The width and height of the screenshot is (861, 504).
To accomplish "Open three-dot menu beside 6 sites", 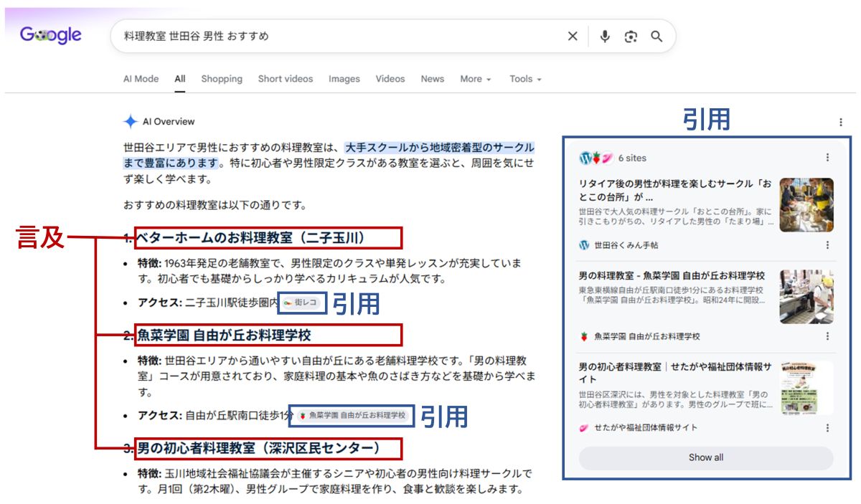I will pos(827,158).
